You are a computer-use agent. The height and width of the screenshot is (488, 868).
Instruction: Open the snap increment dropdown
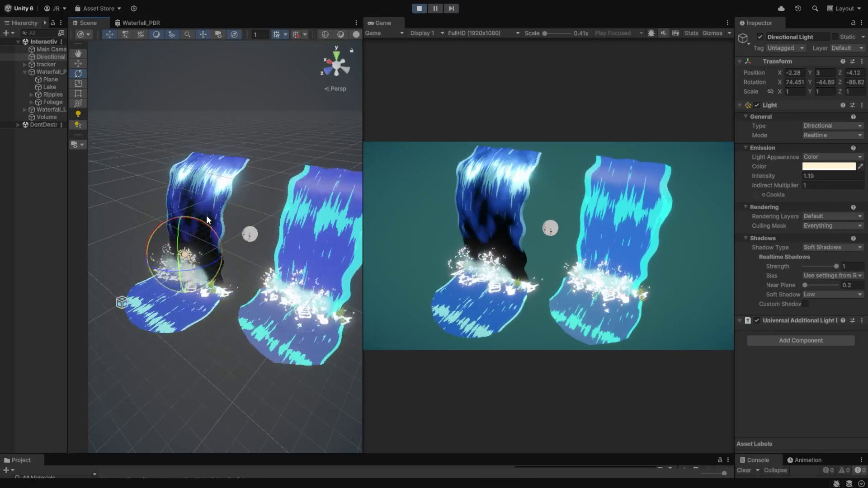[x=305, y=34]
